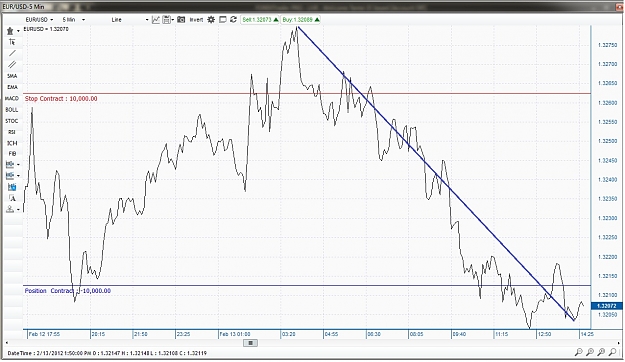This screenshot has height=362, width=625.
Task: Select the FIB Fibonacci tool
Action: [12, 153]
